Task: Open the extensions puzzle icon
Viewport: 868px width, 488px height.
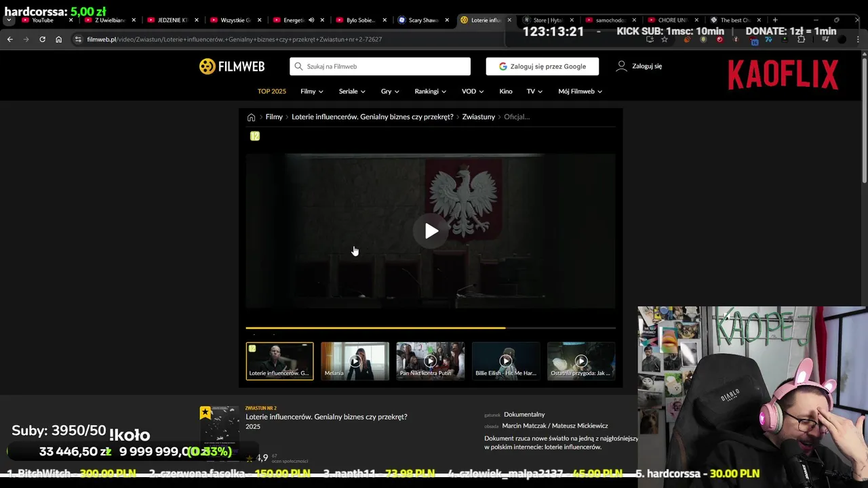Action: coord(801,39)
